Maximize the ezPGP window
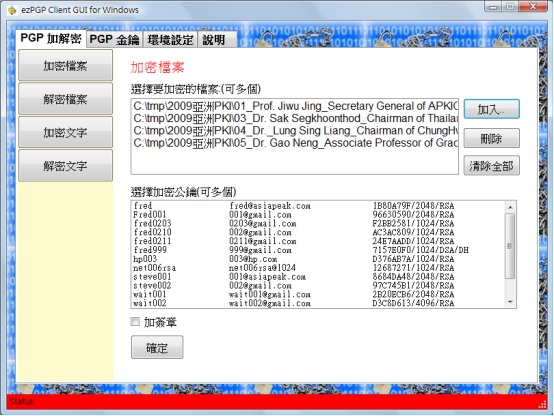The height and width of the screenshot is (416, 554). 510,7
